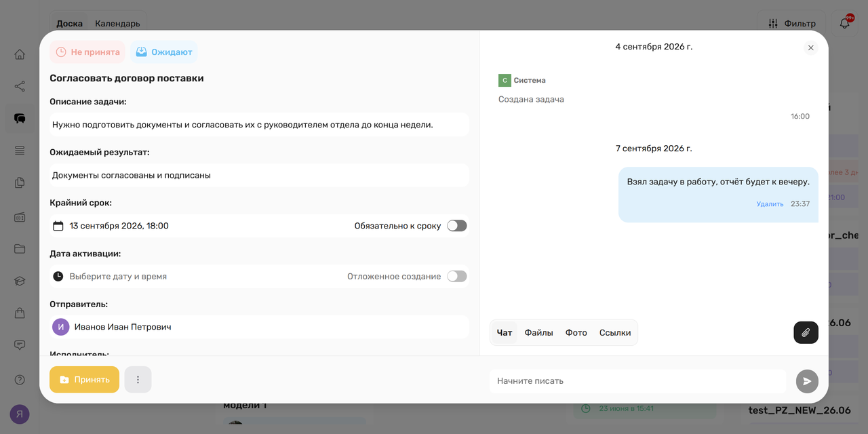This screenshot has height=434, width=868.
Task: Open the shopping bag icon in sidebar
Action: [20, 313]
